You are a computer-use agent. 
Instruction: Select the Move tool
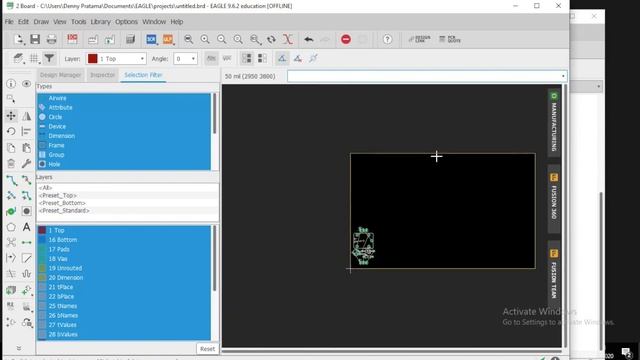pos(11,116)
